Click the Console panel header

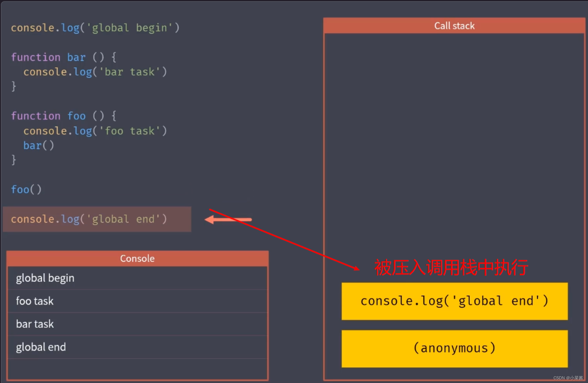point(137,258)
